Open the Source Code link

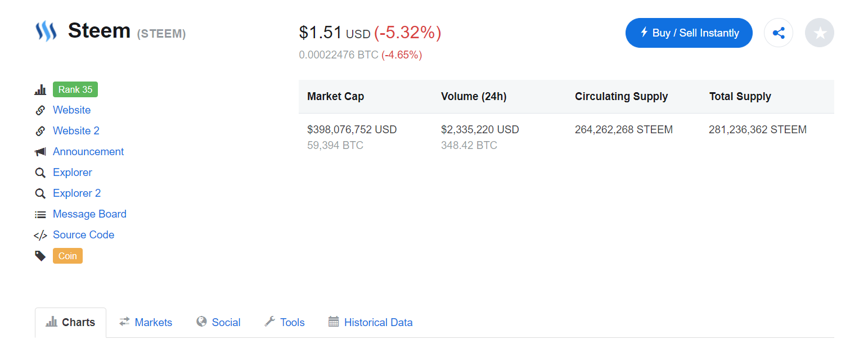[83, 235]
